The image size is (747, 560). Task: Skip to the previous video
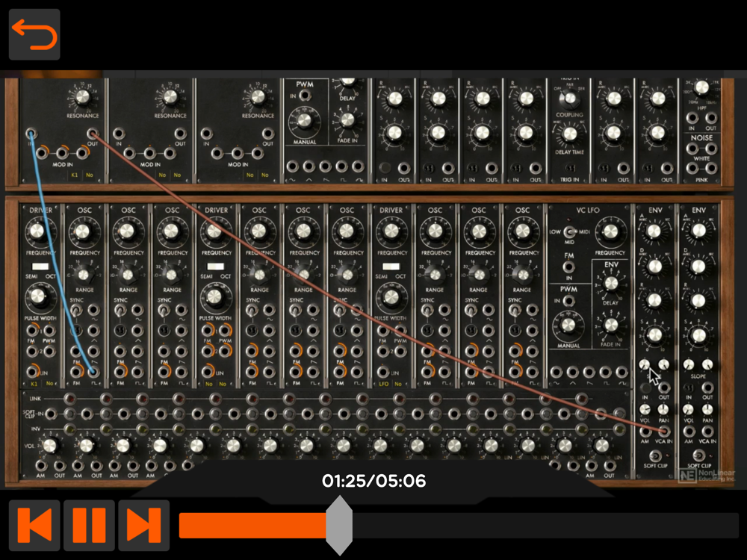(x=34, y=525)
